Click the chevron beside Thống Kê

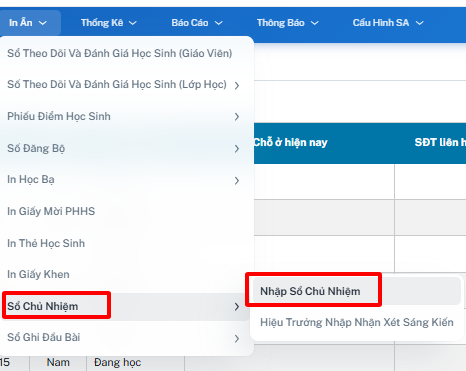tap(133, 23)
